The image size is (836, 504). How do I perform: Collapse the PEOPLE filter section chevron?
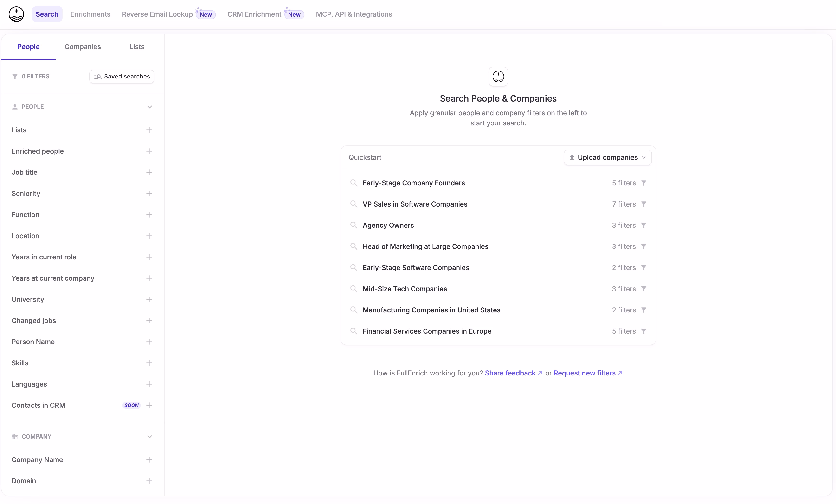pyautogui.click(x=149, y=107)
